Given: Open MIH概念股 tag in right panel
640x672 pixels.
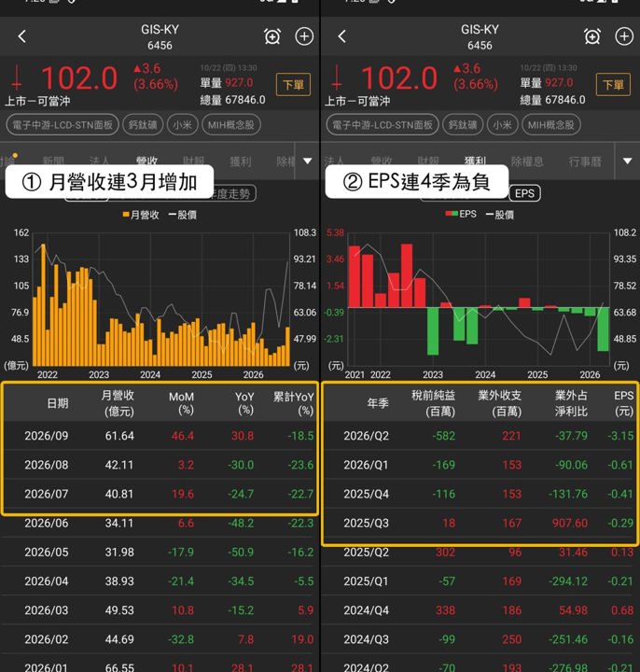Looking at the screenshot, I should [550, 125].
